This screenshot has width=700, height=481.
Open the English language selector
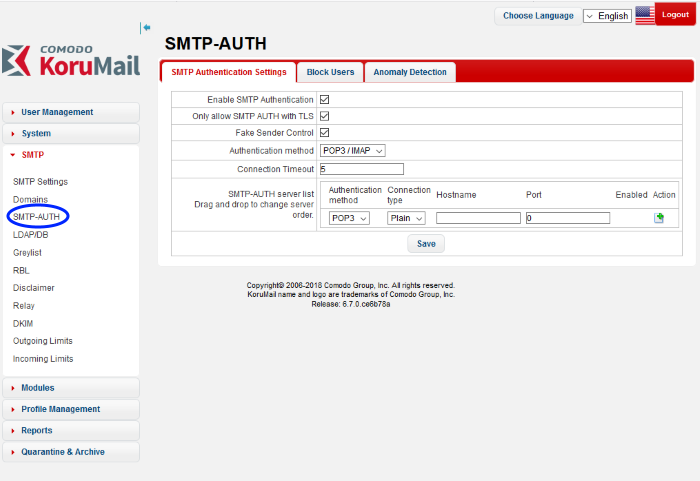pos(607,16)
